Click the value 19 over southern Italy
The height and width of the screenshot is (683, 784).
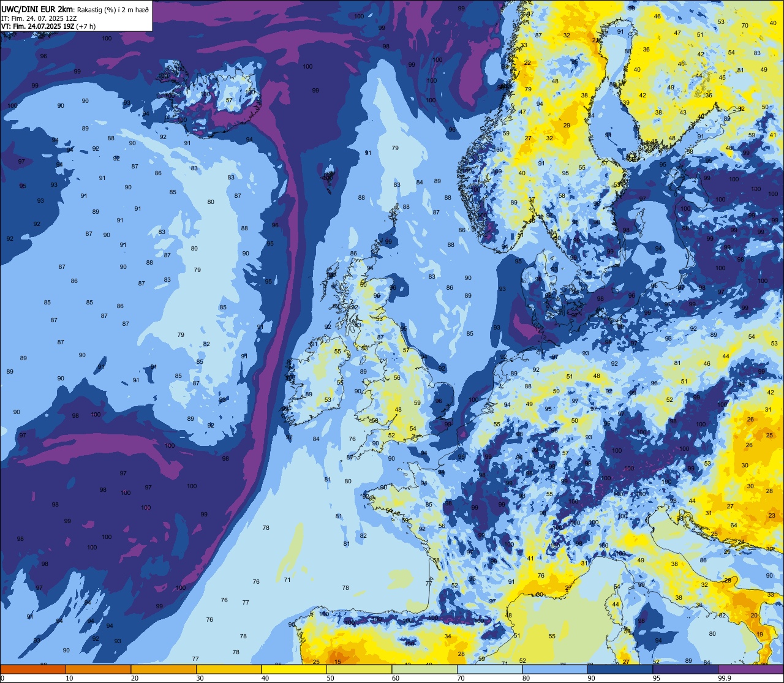coord(759,635)
